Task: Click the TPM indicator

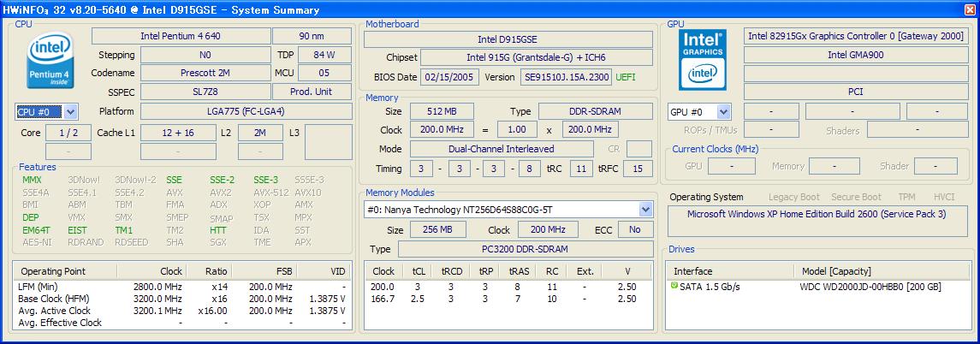Action: 906,198
